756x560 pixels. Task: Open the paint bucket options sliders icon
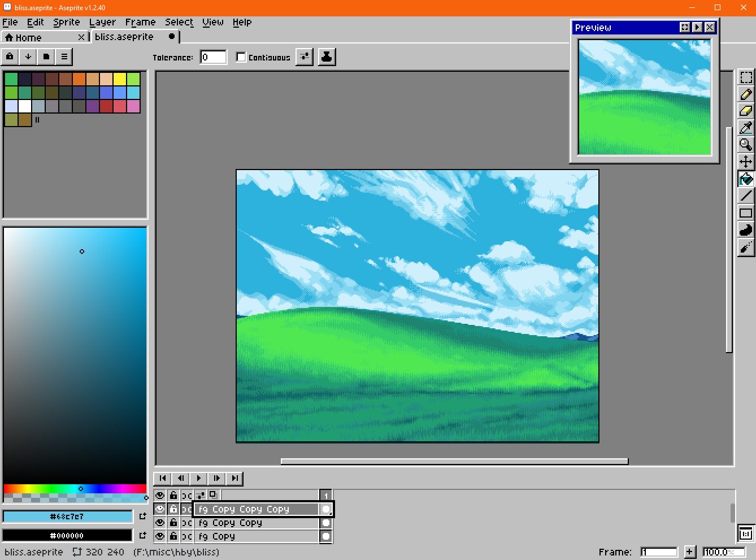point(305,57)
